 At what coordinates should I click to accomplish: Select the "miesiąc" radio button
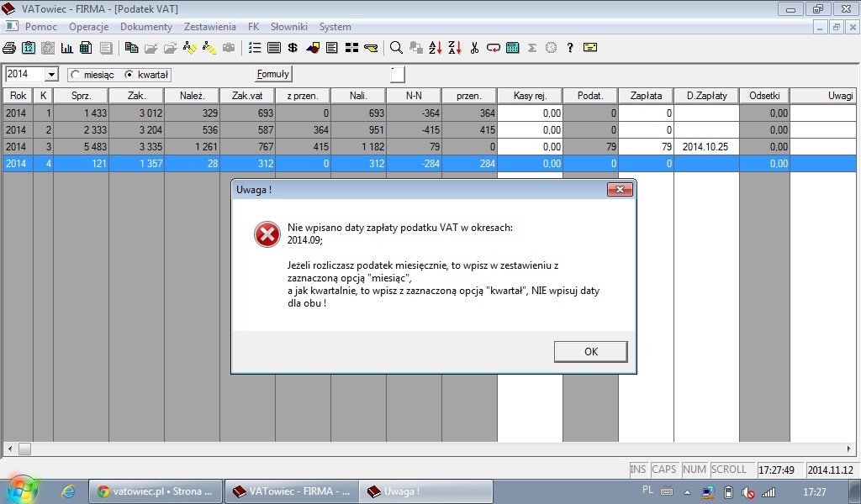pyautogui.click(x=75, y=75)
